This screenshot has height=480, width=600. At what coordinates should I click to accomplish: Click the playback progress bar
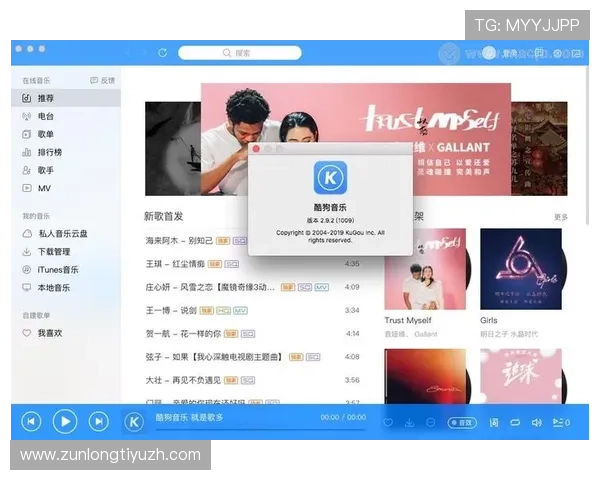point(261,429)
